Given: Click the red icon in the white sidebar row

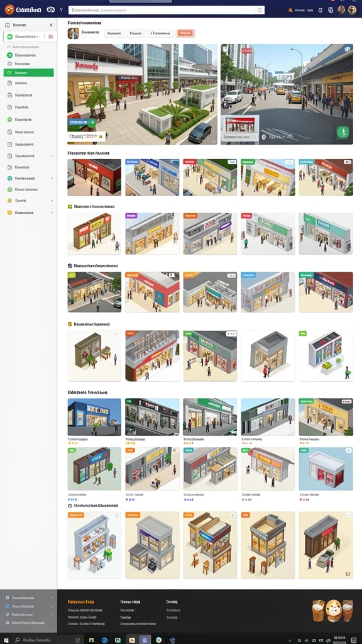Looking at the screenshot, I should pos(51,36).
